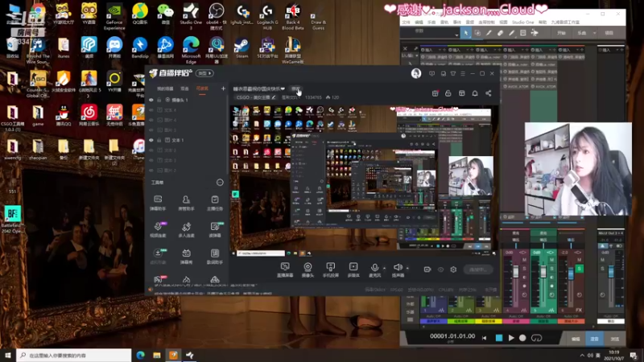Open the 视图 menu in Studio One
The height and width of the screenshot is (362, 644).
click(504, 23)
